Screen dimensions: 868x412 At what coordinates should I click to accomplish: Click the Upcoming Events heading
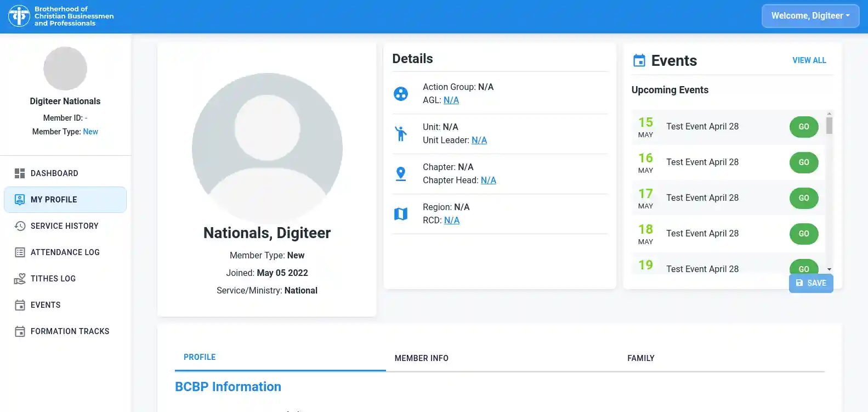(670, 90)
